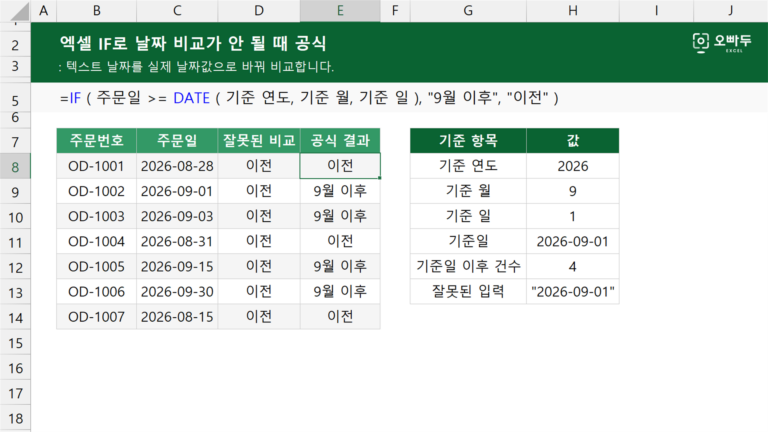Select 잘못된 비교 cell for OD-1001

coord(259,166)
